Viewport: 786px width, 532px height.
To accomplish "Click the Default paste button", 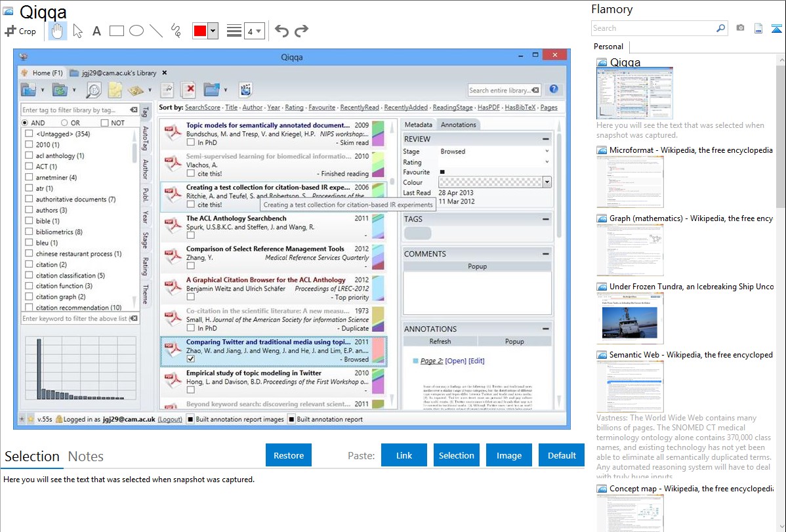I will coord(562,455).
